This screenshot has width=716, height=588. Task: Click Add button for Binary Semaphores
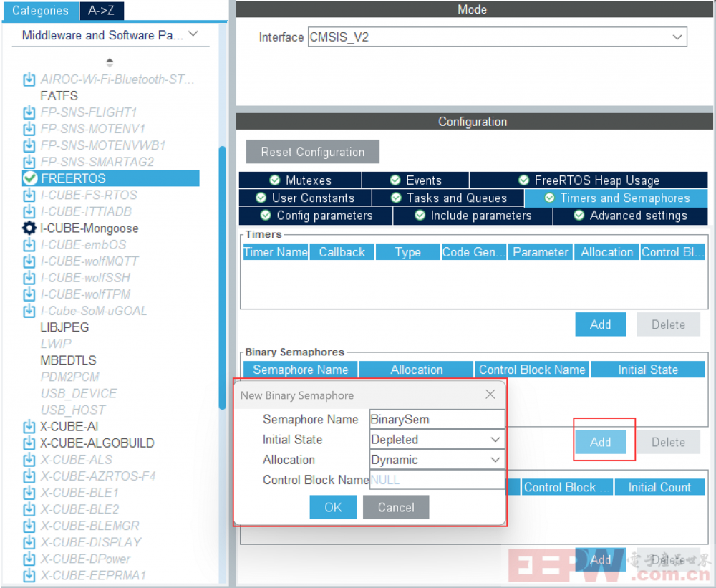pos(600,442)
